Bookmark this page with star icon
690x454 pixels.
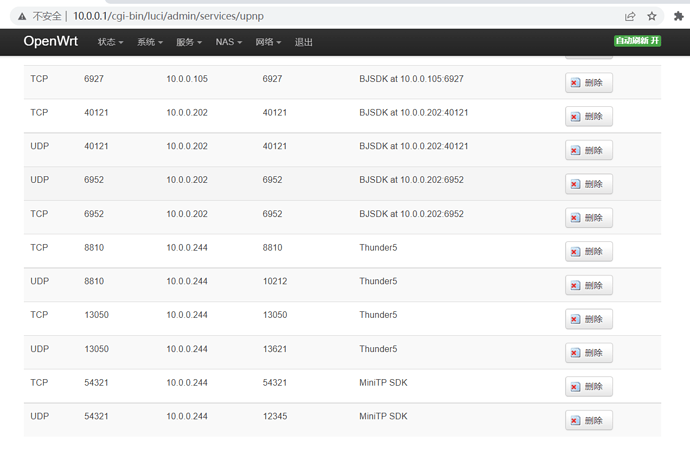point(652,16)
